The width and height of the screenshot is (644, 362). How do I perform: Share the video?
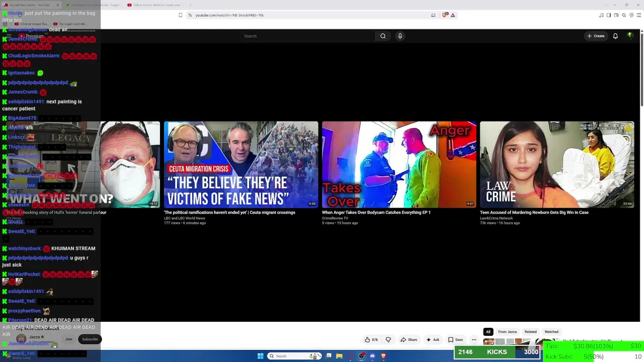click(409, 340)
